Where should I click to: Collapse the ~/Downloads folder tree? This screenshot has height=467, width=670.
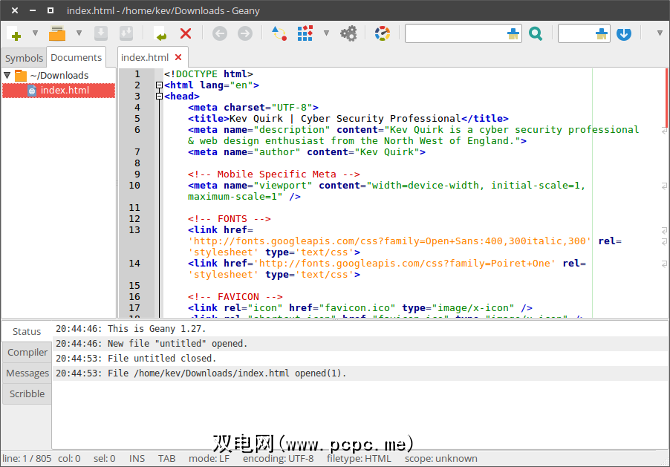(8, 75)
